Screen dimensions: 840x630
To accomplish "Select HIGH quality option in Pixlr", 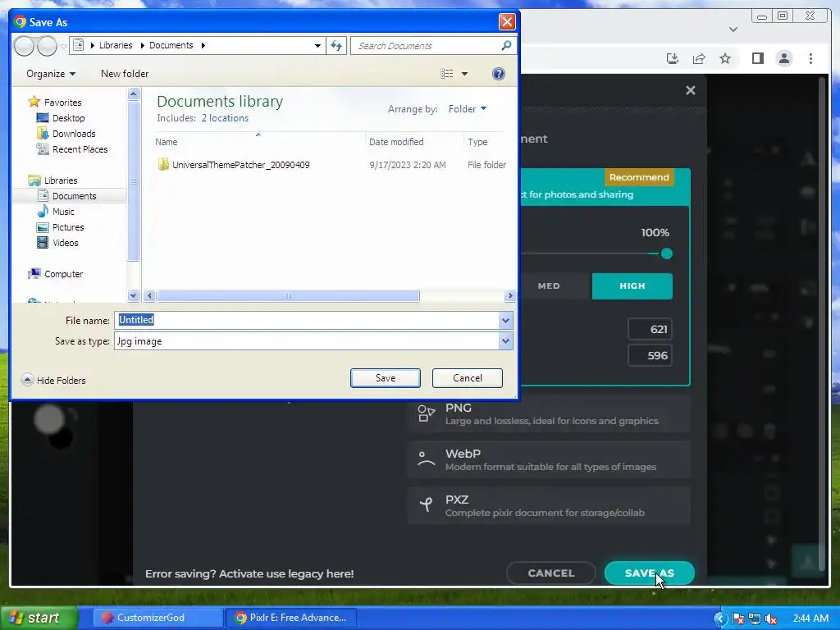I will tap(632, 286).
